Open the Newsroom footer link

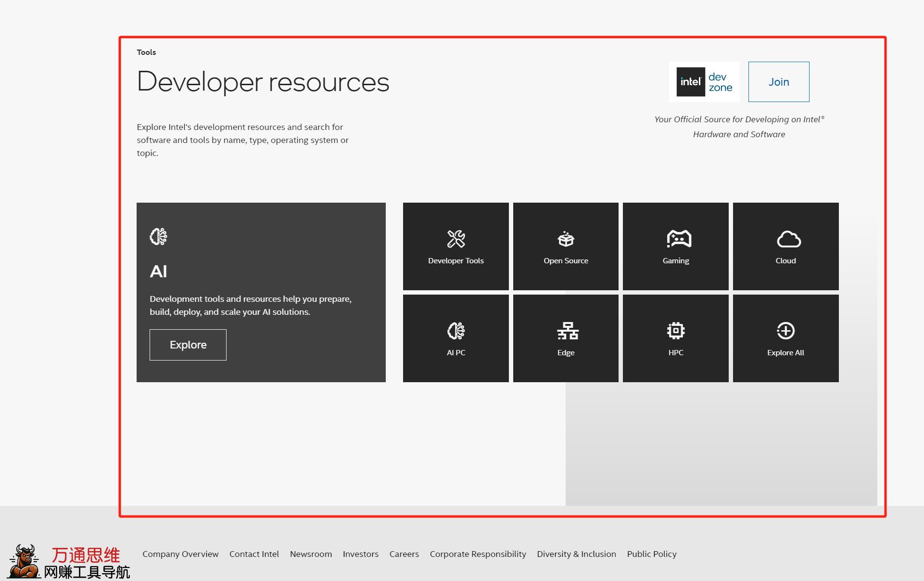[x=311, y=554]
